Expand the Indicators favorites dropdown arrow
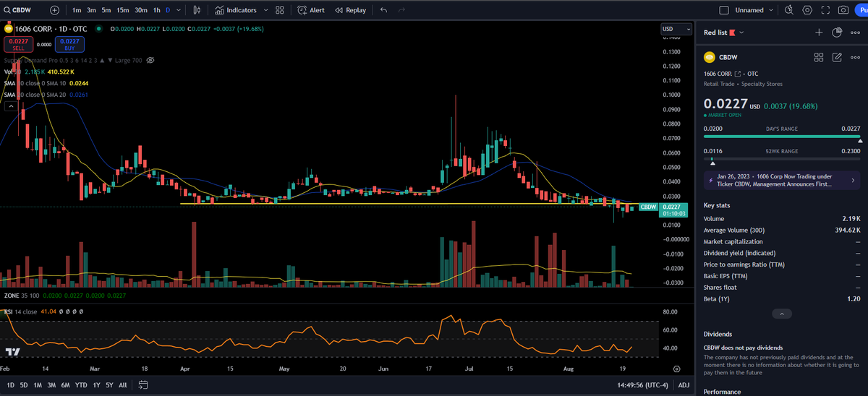 pos(265,10)
